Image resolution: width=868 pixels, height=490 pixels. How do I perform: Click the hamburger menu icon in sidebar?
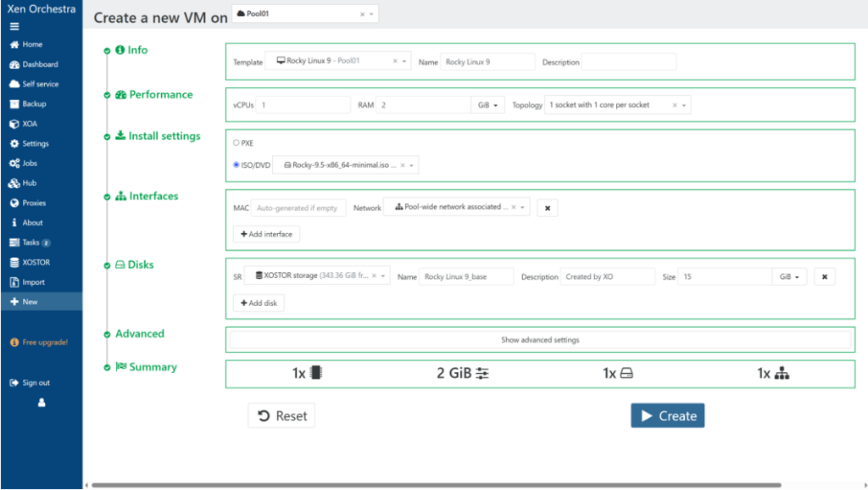[14, 26]
